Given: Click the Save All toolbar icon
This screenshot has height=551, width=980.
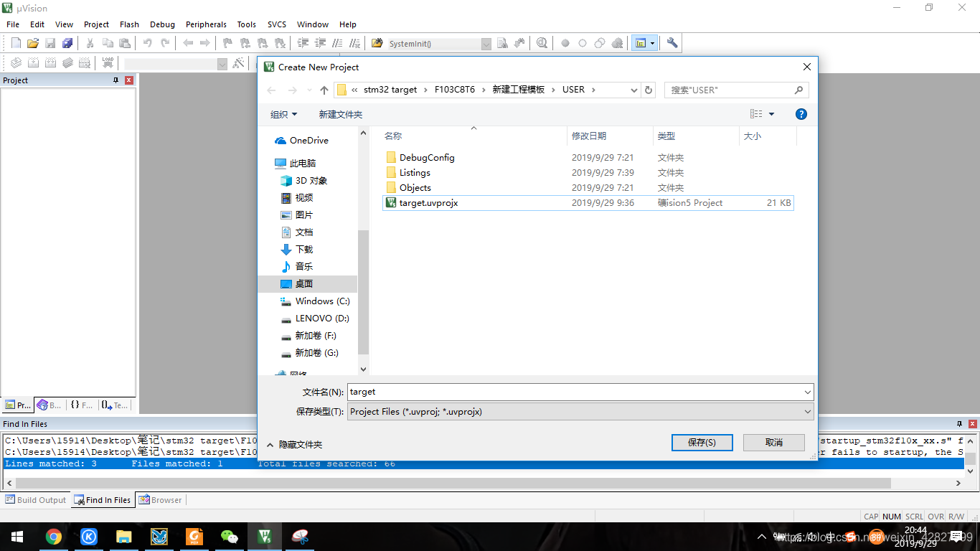Looking at the screenshot, I should (x=67, y=43).
